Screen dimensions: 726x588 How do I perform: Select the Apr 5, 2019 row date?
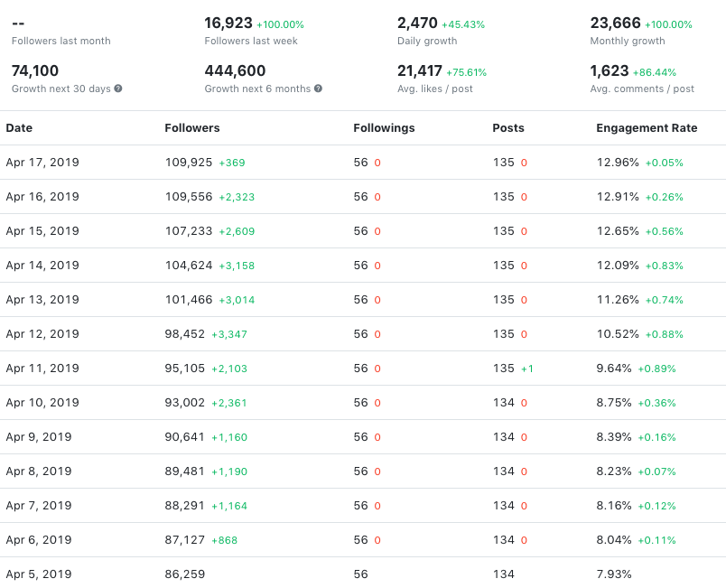39,574
